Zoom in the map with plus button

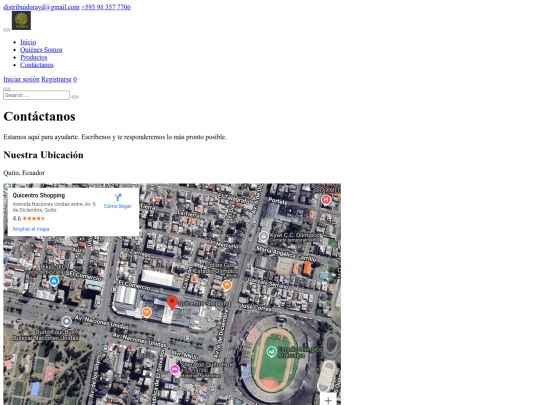click(x=328, y=400)
